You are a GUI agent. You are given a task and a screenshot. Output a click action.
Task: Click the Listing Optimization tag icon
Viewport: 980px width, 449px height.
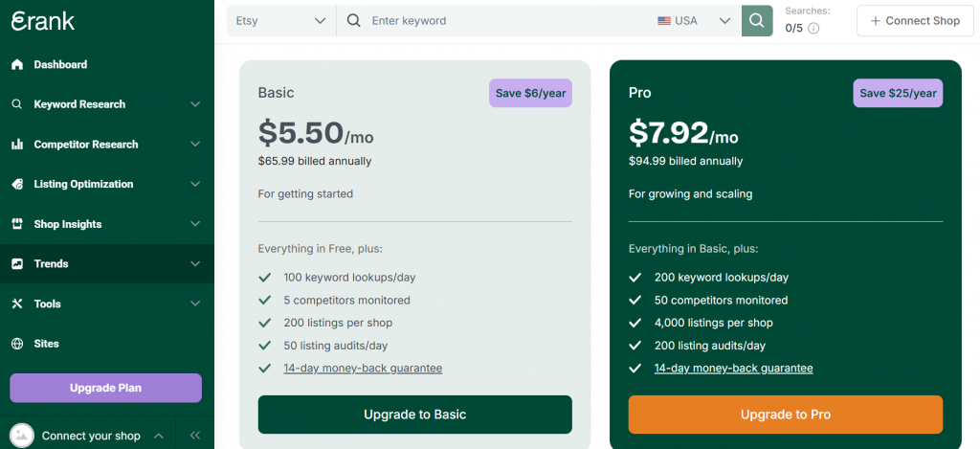point(17,184)
